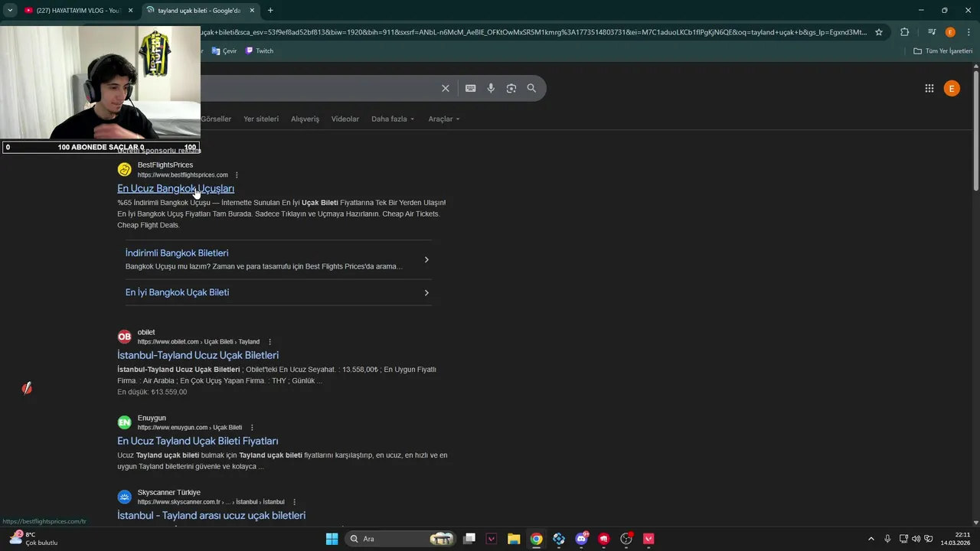Open more options for BestFlightsPrices result
980x551 pixels.
click(237, 175)
